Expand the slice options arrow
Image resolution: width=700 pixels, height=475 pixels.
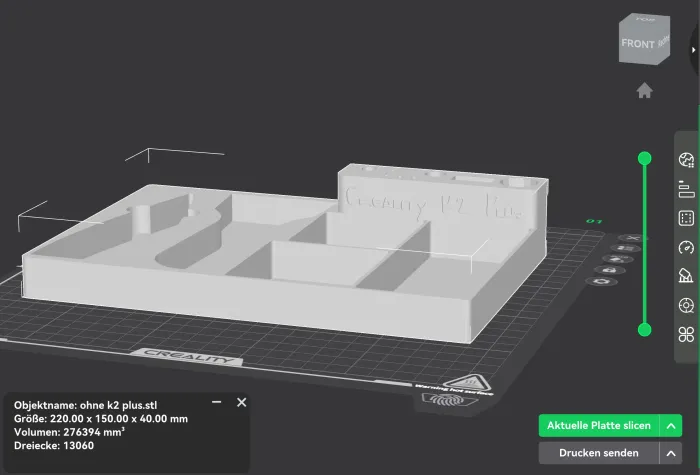coord(671,425)
